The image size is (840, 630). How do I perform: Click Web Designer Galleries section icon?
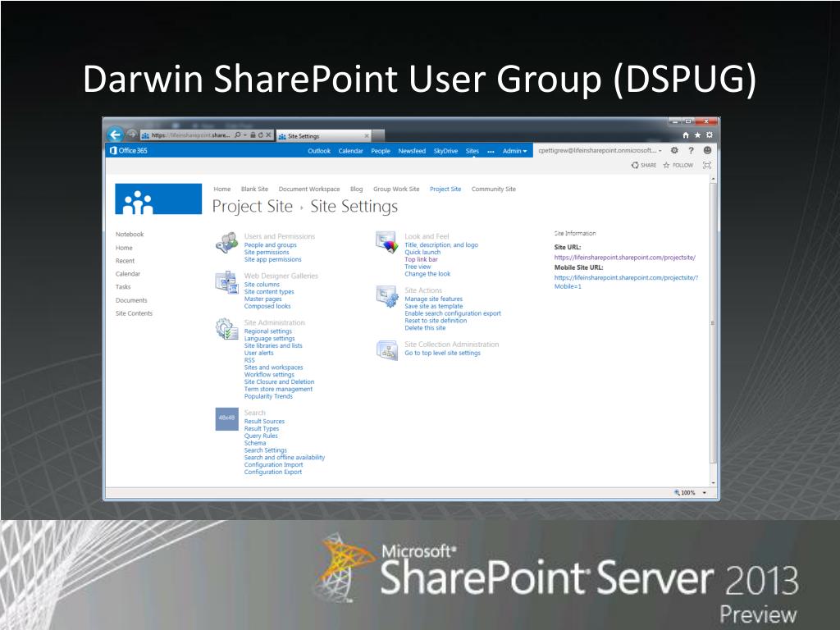point(226,282)
